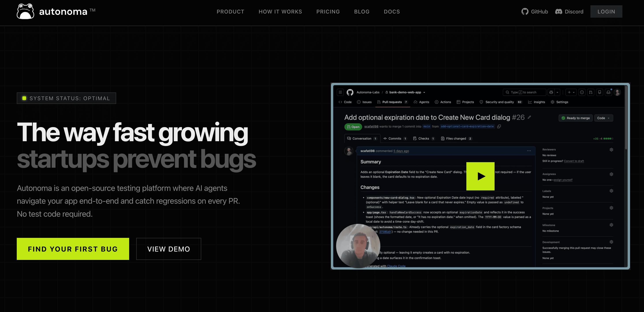Image resolution: width=644 pixels, height=312 pixels.
Task: Click FIND YOUR FIRST BUG button
Action: coord(73,249)
